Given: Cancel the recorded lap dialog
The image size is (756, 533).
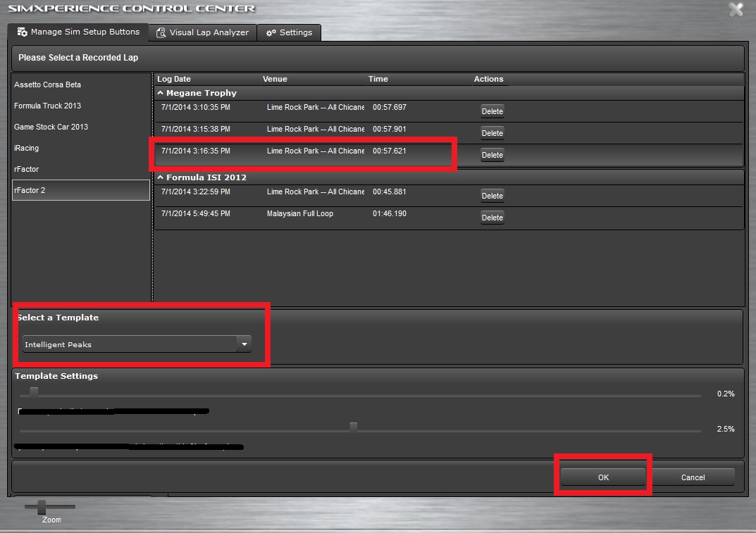Looking at the screenshot, I should 693,477.
